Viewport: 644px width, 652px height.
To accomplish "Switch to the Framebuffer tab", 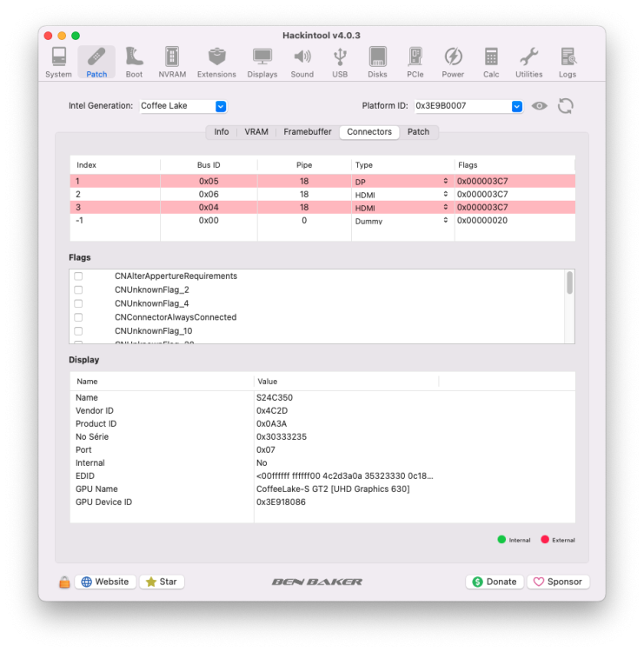I will pyautogui.click(x=308, y=132).
